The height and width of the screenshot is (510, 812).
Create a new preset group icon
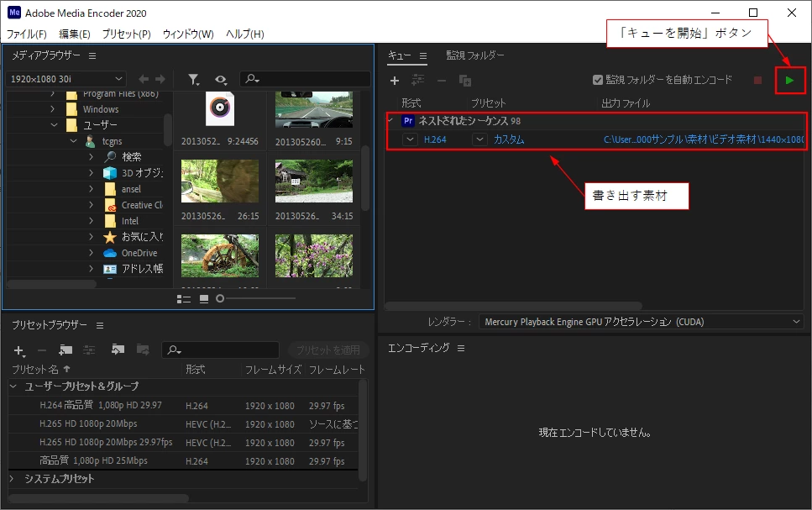(65, 350)
